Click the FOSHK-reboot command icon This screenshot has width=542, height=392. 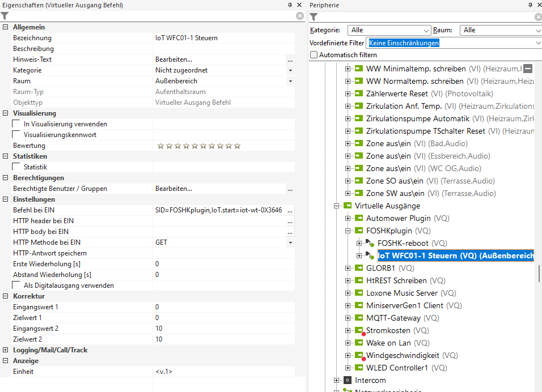tap(370, 243)
